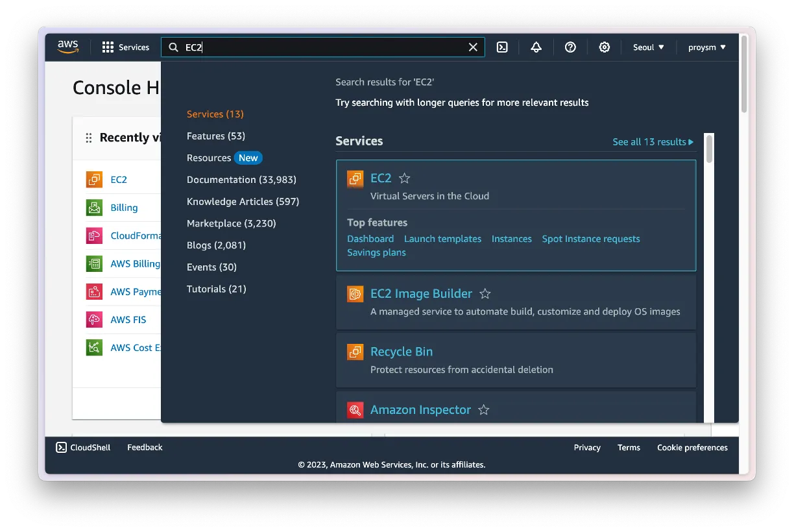The image size is (794, 532).
Task: Favorite EC2 with its star
Action: [x=404, y=178]
